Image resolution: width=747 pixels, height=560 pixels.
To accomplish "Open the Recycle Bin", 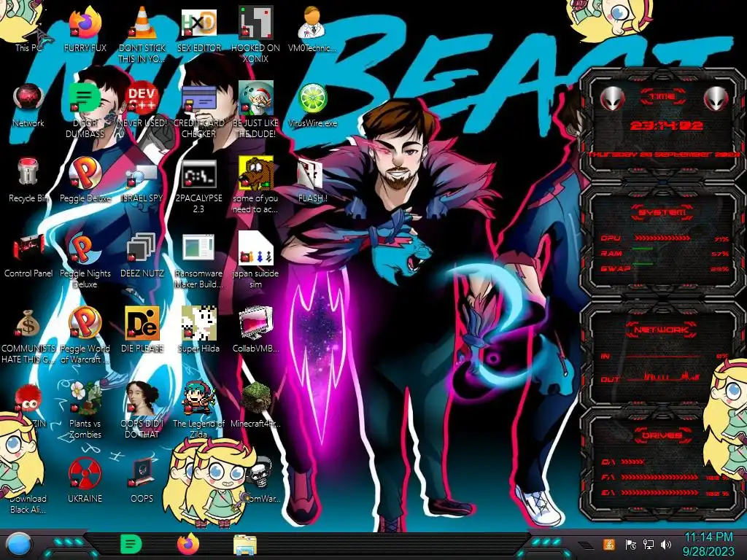I will point(28,180).
